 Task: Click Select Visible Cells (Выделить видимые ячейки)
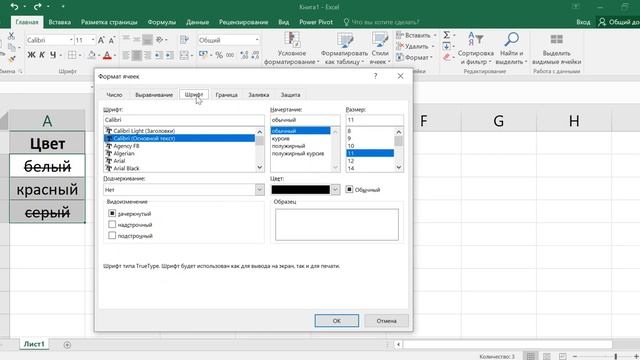click(556, 48)
